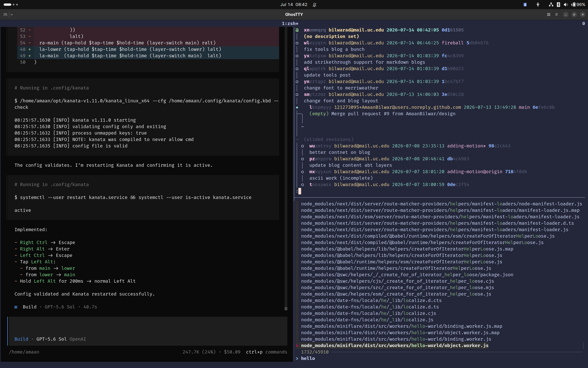This screenshot has height=368, width=588.
Task: Click commit wuzmtrxy with adding-motion* bookmark
Action: [410, 146]
